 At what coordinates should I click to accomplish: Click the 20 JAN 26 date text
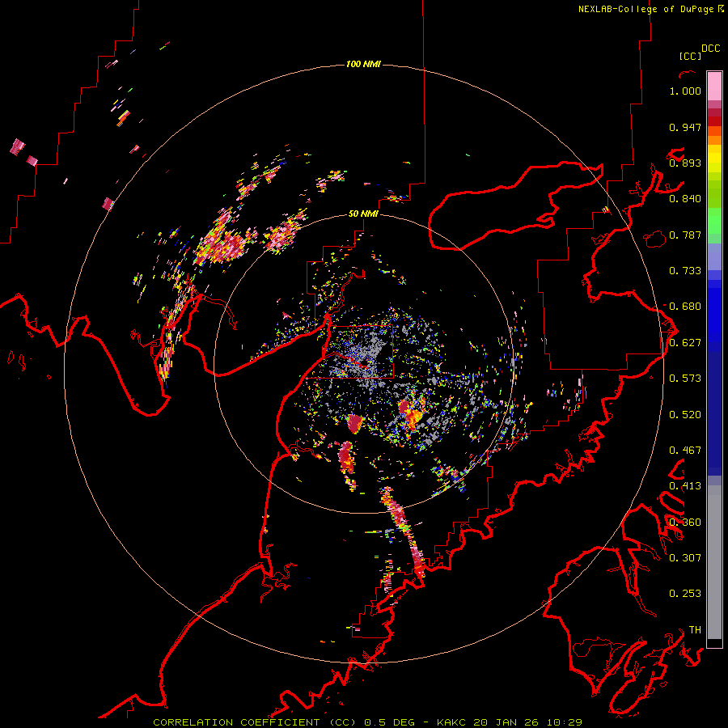click(506, 722)
